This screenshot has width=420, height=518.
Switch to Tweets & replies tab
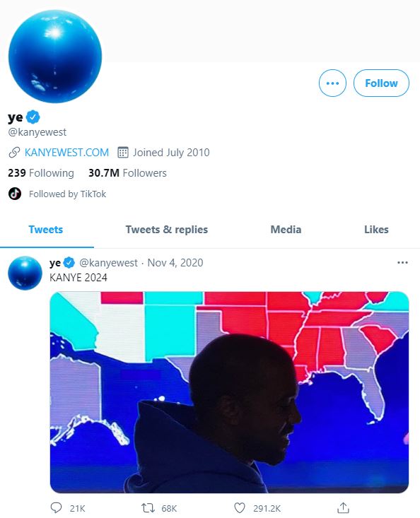pyautogui.click(x=167, y=230)
